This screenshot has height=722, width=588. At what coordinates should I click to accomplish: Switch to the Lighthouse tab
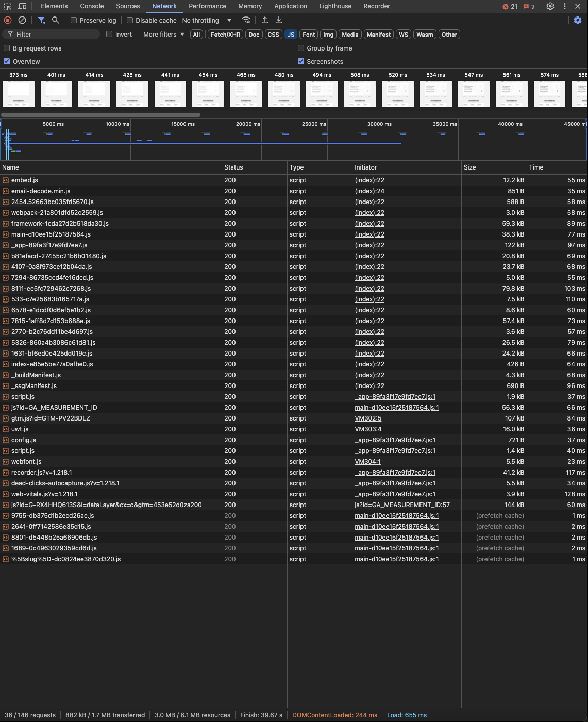tap(335, 6)
